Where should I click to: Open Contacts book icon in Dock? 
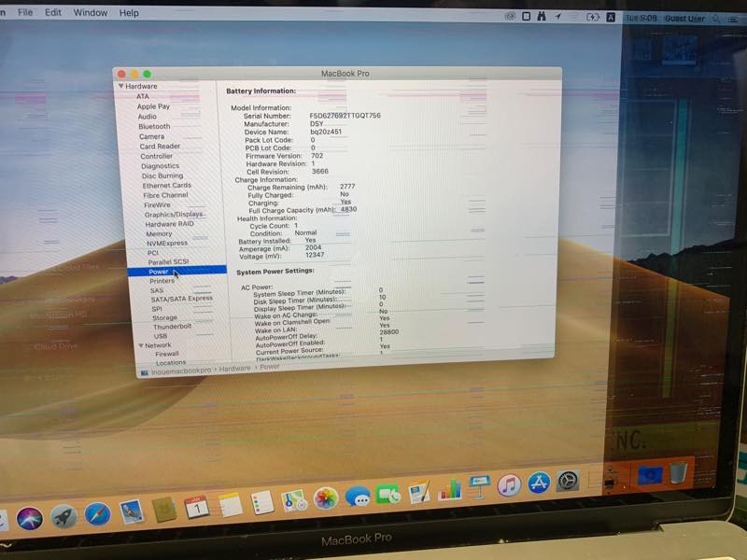coord(164,510)
